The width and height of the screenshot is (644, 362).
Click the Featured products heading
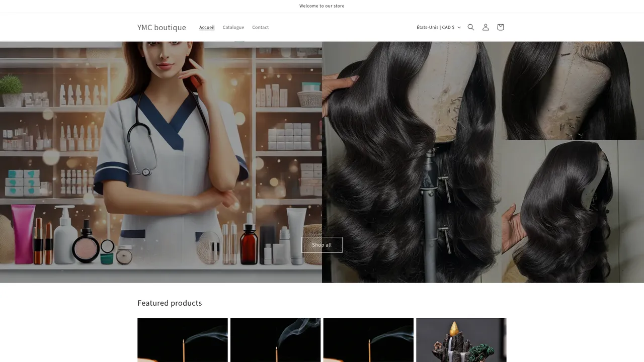click(170, 303)
